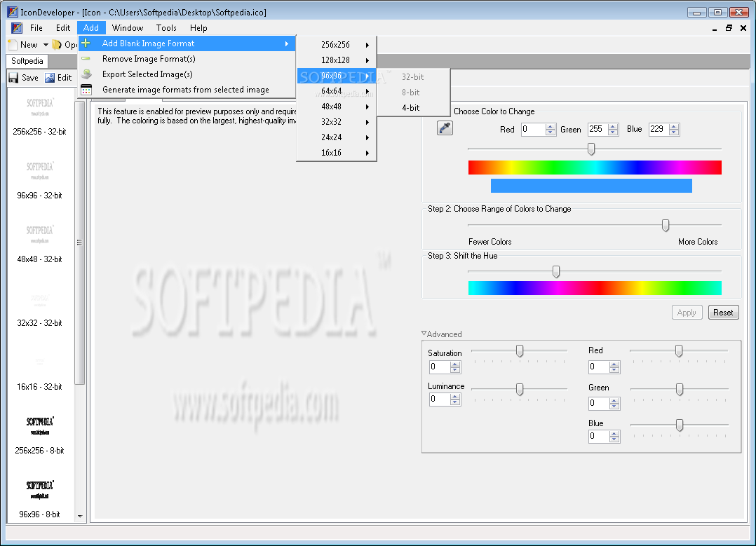Image resolution: width=756 pixels, height=546 pixels.
Task: Click the Advanced Red slider handle
Action: tap(679, 350)
